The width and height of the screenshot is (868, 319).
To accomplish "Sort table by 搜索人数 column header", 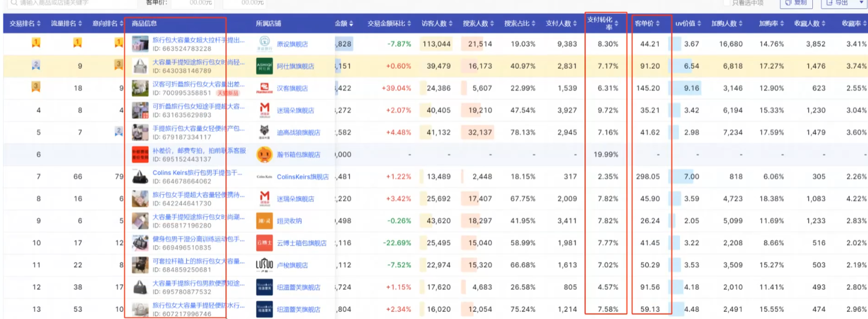I will click(479, 24).
